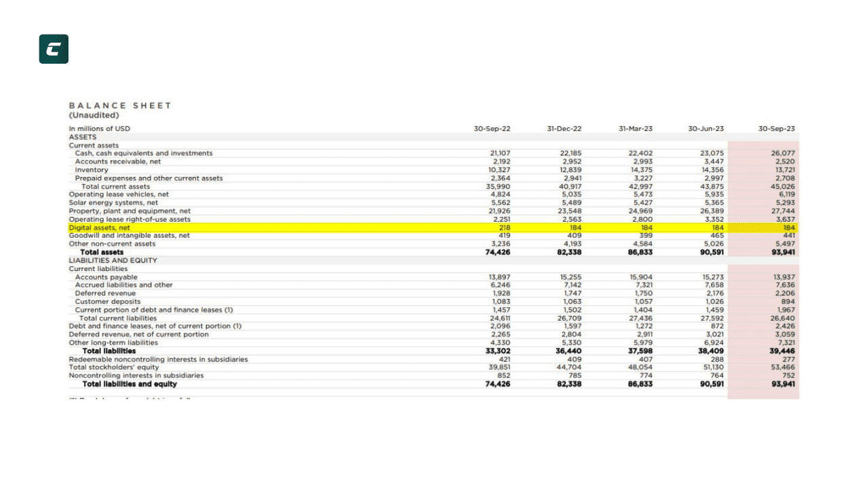Click Total assets value 82,338
Image resolution: width=868 pixels, height=488 pixels.
(569, 252)
